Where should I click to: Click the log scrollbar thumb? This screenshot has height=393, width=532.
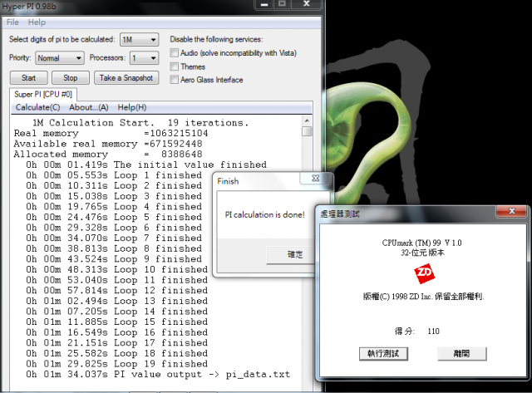pos(307,131)
